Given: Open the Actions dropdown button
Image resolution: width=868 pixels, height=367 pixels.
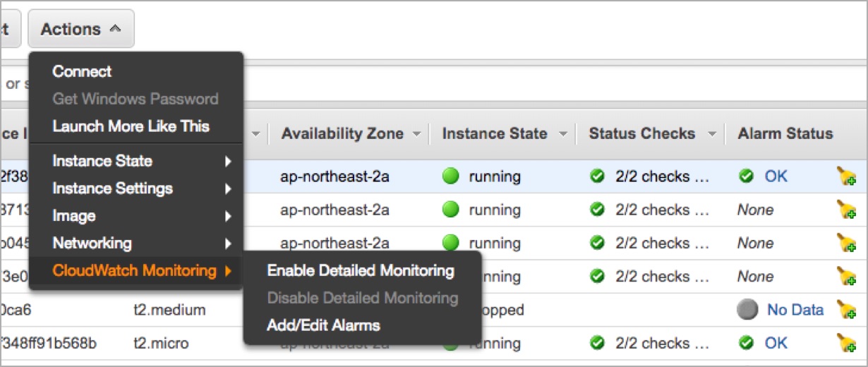Looking at the screenshot, I should coord(80,29).
